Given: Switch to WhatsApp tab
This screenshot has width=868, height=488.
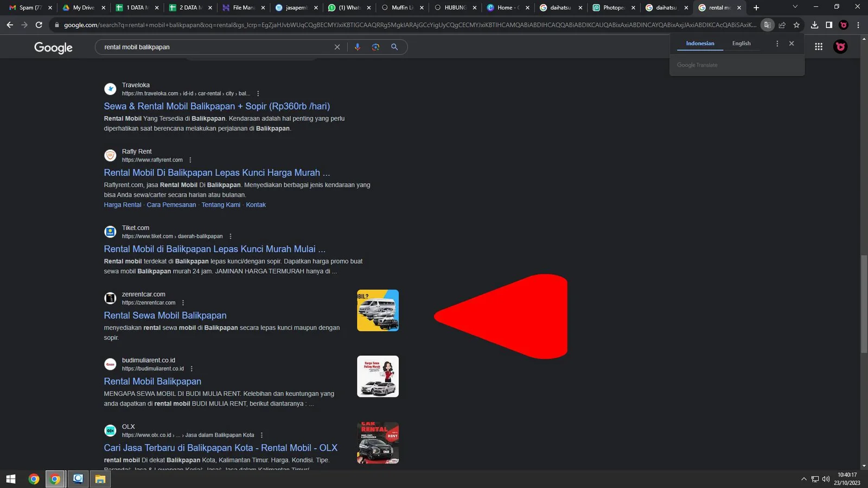Looking at the screenshot, I should pos(349,8).
